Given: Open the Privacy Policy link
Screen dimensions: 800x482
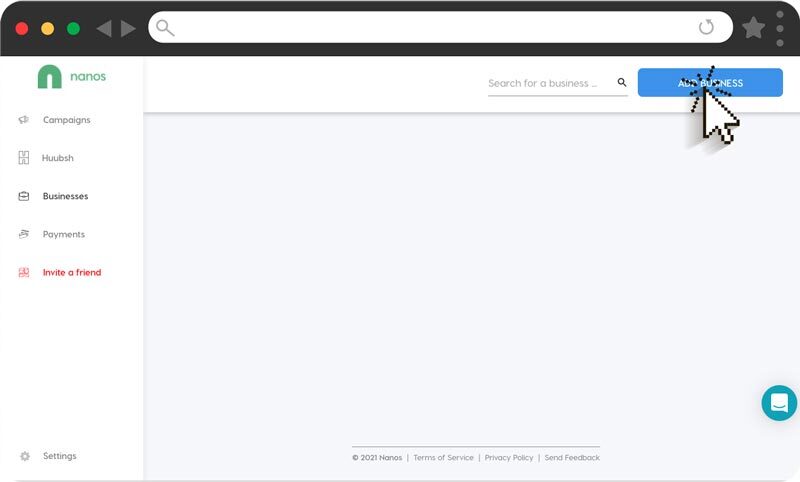Looking at the screenshot, I should (x=509, y=458).
